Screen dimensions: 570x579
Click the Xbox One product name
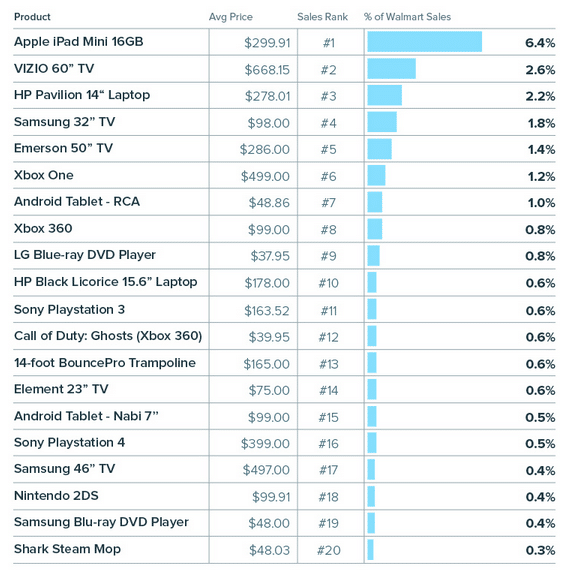(x=44, y=175)
